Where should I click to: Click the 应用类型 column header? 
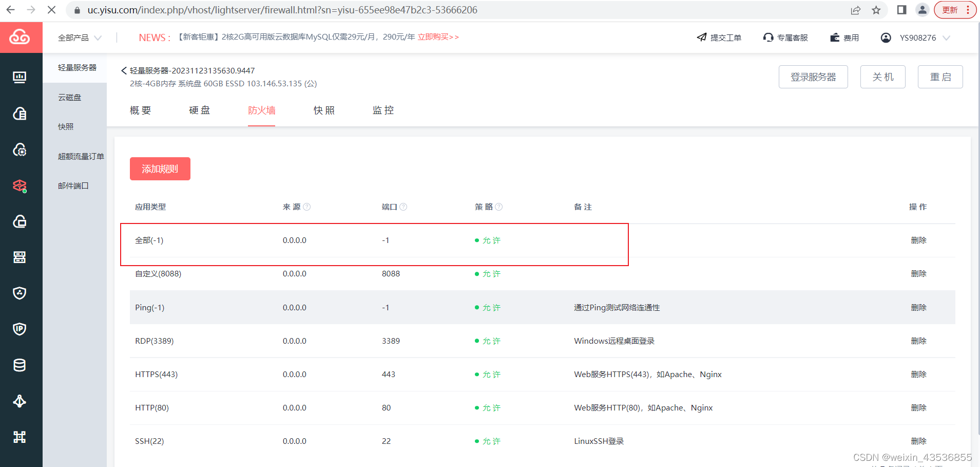150,207
